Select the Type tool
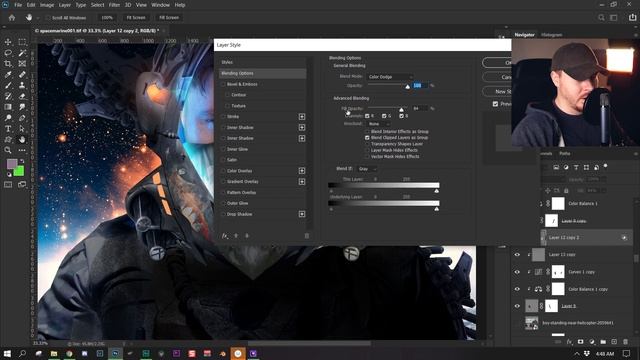This screenshot has height=360, width=640. point(8,129)
